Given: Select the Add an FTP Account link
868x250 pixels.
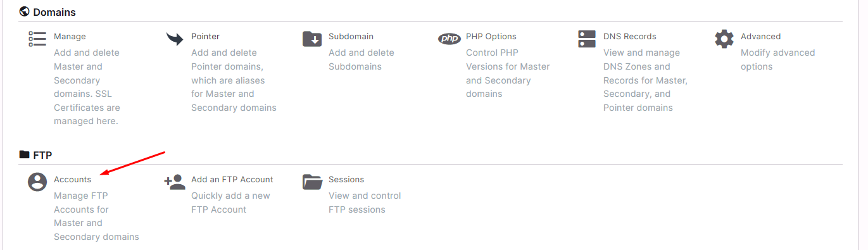Looking at the screenshot, I should pos(232,180).
